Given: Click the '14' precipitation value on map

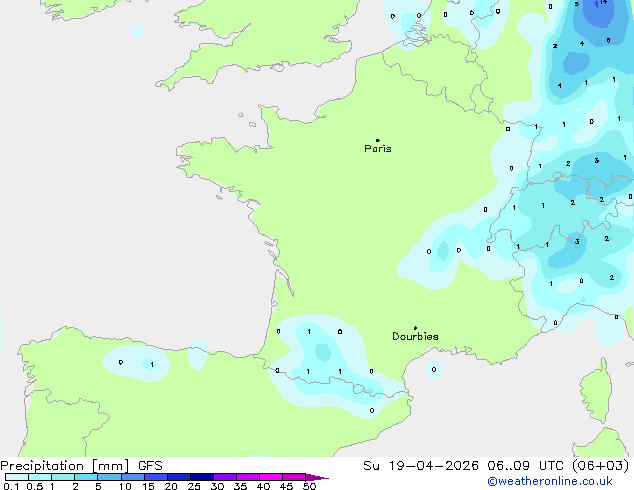Looking at the screenshot, I should coord(603,2).
